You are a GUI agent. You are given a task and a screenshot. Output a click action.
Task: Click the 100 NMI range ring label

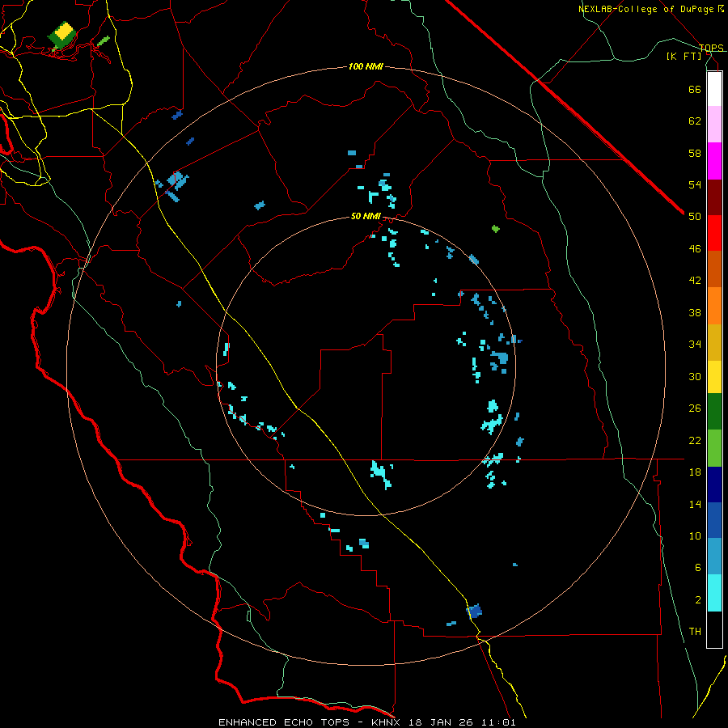pos(366,67)
